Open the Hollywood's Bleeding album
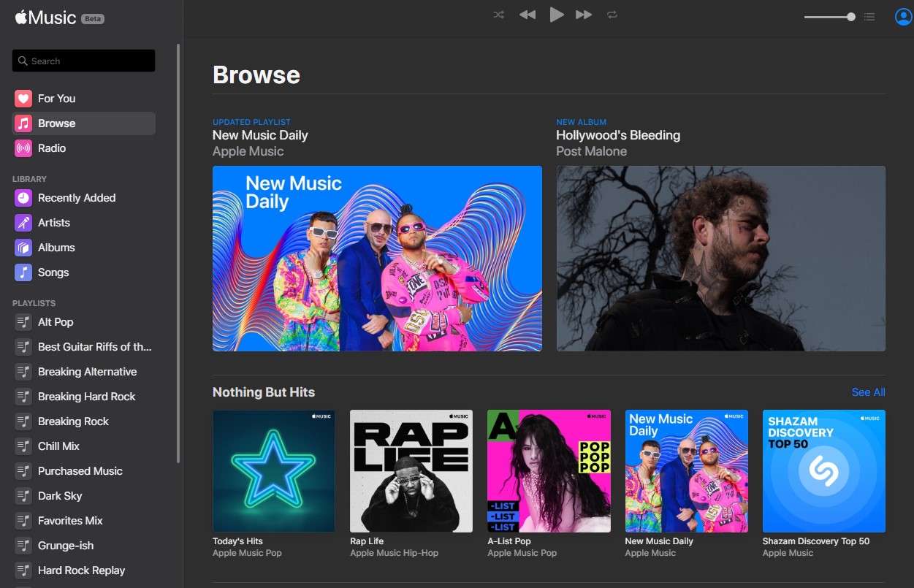The height and width of the screenshot is (588, 914). pyautogui.click(x=720, y=259)
